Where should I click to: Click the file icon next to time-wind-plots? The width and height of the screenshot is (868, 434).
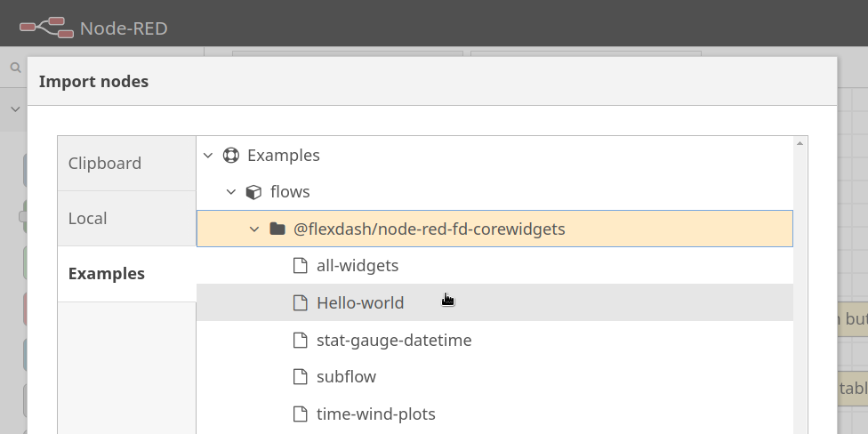(x=300, y=414)
